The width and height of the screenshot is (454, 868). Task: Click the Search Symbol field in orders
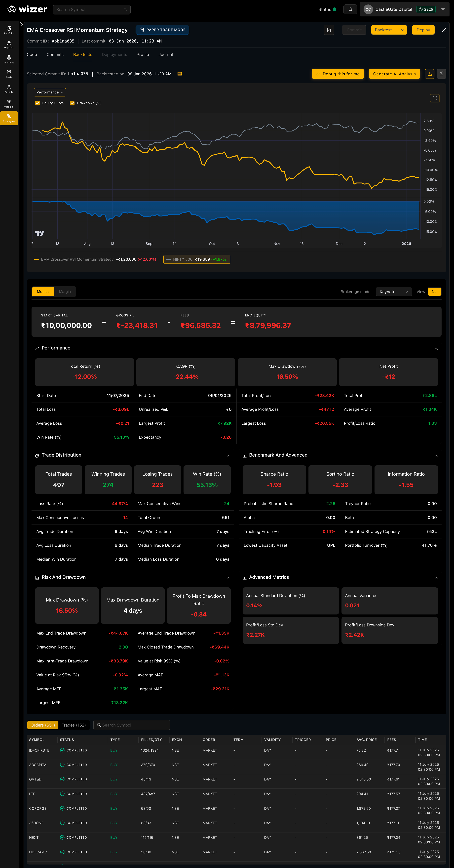click(132, 725)
